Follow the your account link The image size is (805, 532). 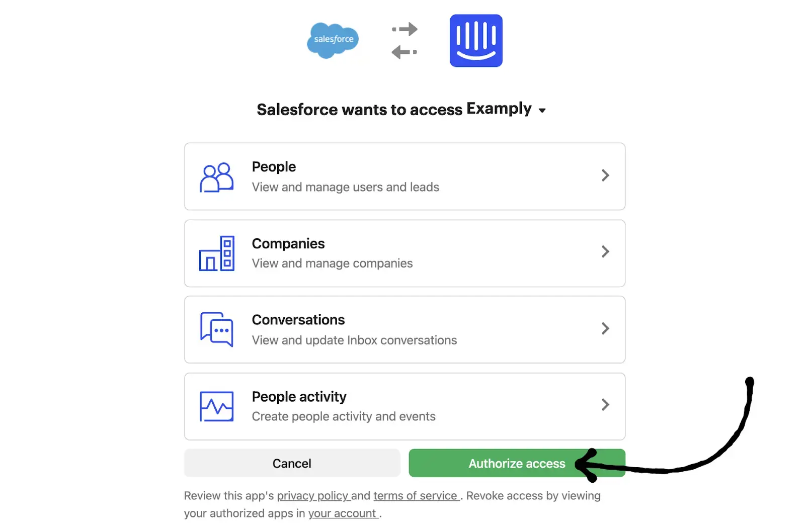click(342, 513)
